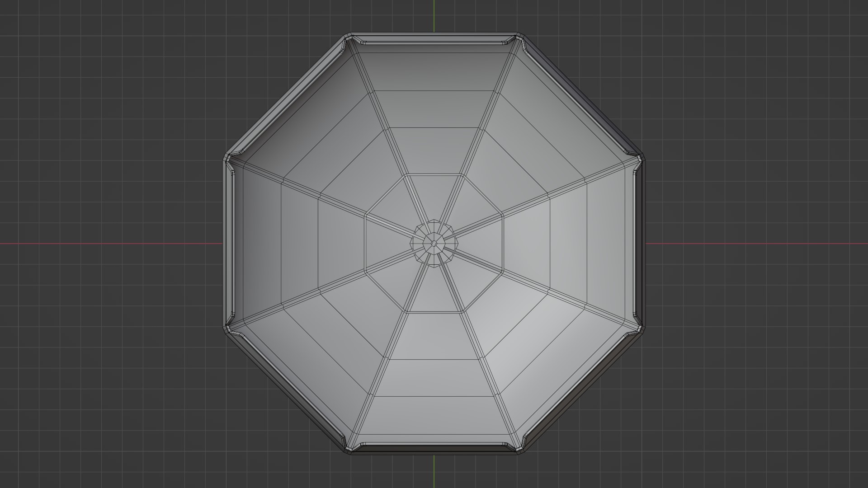Select the top outermost face of the octagon
The width and height of the screenshot is (868, 488).
click(434, 71)
